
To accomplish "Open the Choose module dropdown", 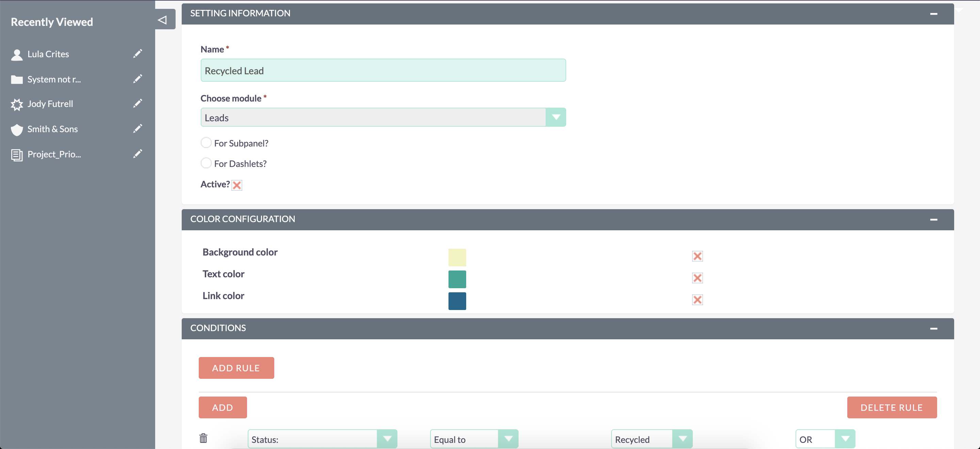I will coord(556,117).
